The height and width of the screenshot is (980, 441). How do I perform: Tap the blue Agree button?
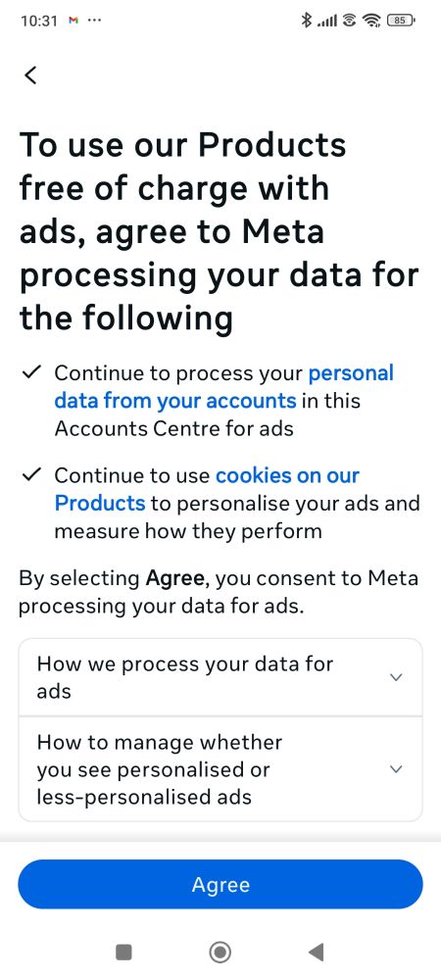220,884
